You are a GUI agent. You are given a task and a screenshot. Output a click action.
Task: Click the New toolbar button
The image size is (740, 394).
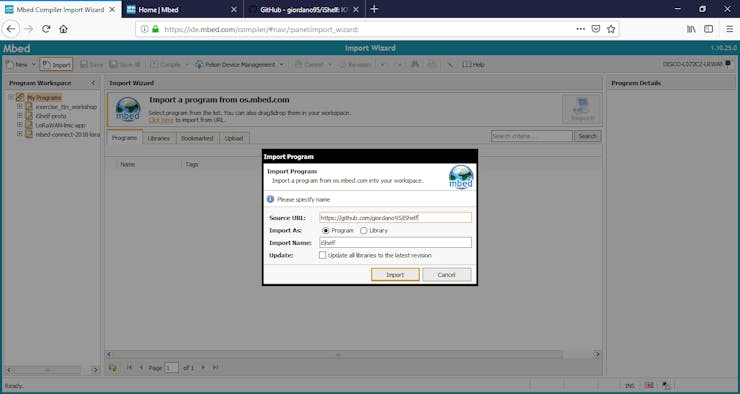17,65
